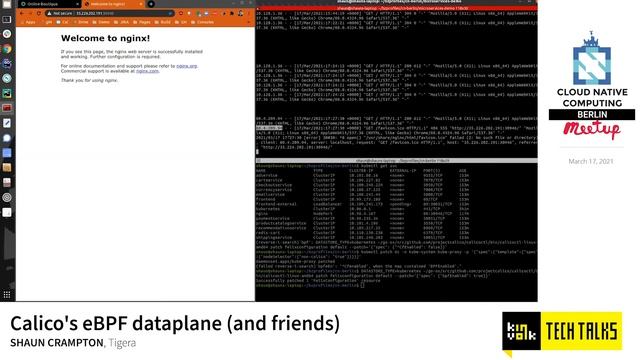Open the Show Applications grid

click(7, 295)
